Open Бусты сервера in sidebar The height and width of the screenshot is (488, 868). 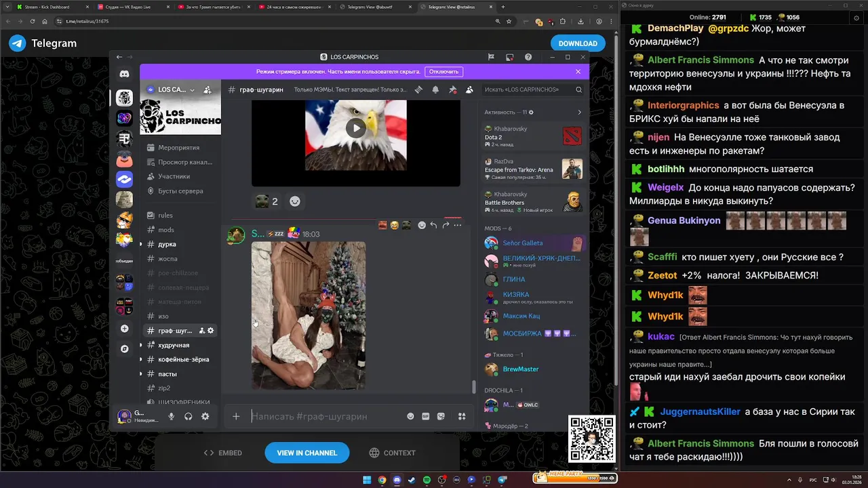pos(180,191)
